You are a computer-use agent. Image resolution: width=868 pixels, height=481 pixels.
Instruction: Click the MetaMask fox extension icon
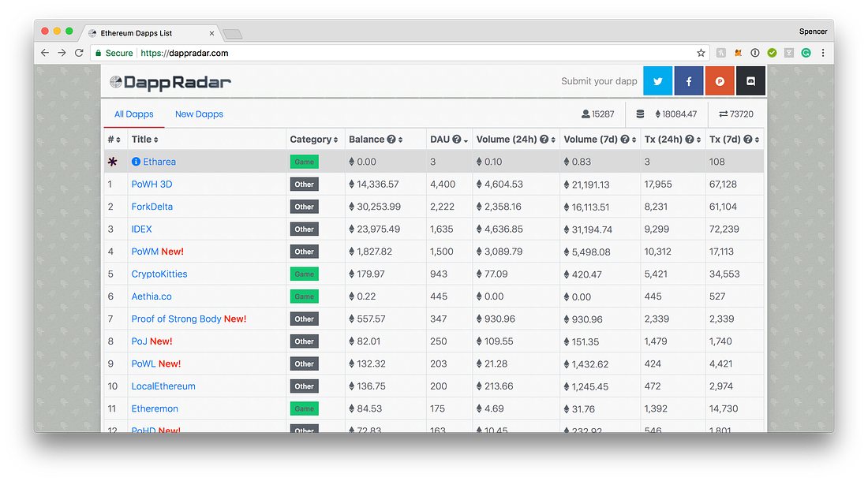[x=739, y=53]
